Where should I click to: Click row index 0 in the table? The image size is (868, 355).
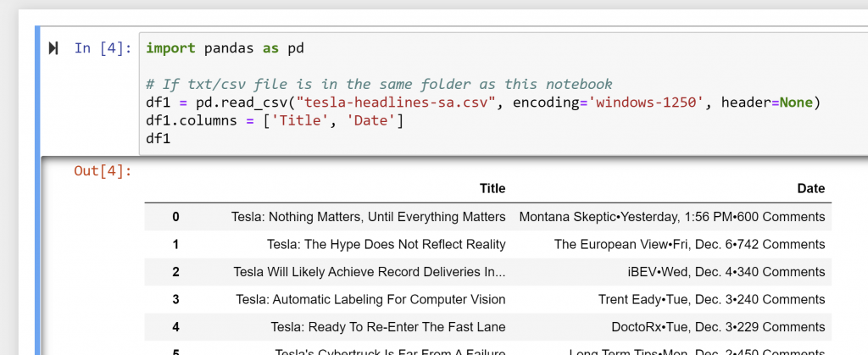coord(175,217)
